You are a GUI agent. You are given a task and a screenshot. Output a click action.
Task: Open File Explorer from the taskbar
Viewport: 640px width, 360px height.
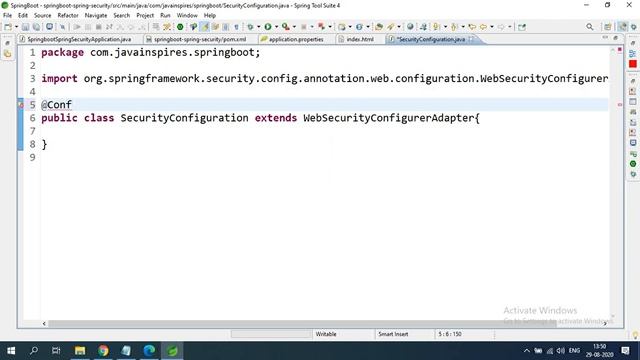coord(80,351)
